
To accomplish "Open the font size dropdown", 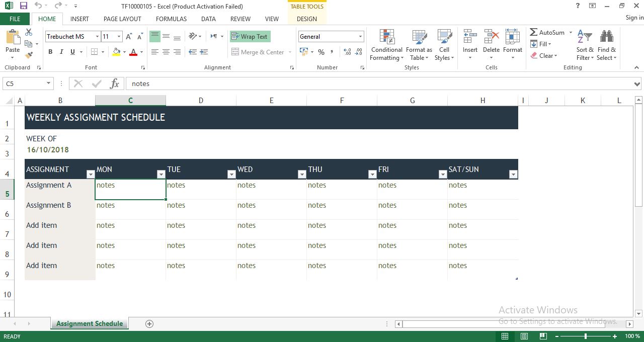I will coord(119,37).
